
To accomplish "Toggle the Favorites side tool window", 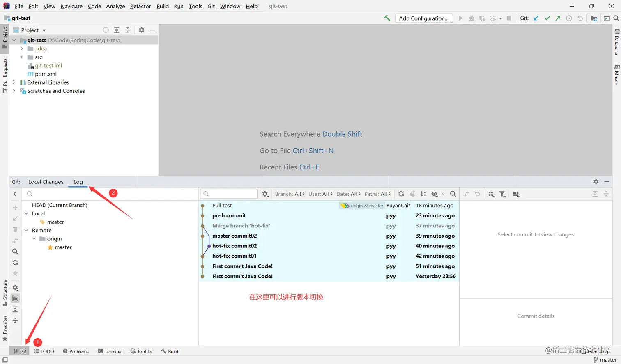I will [5, 328].
